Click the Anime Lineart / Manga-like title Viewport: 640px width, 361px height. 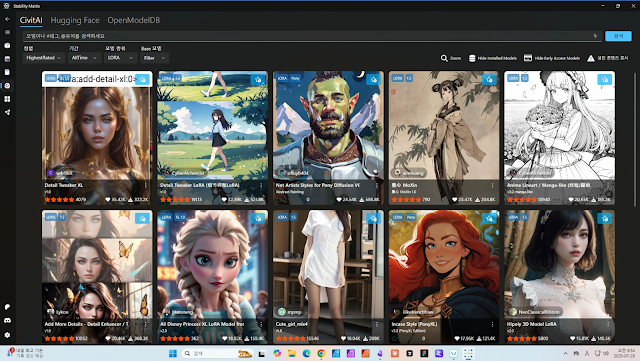coord(549,185)
